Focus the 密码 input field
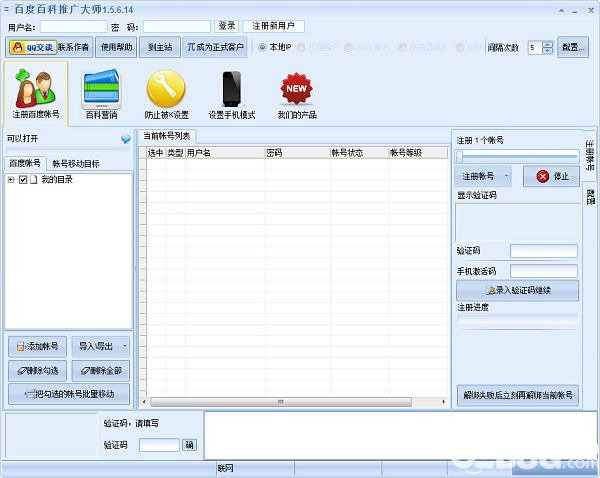Image resolution: width=600 pixels, height=478 pixels. (177, 26)
